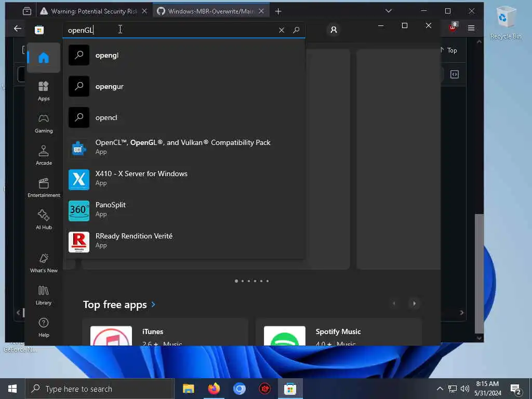Image resolution: width=532 pixels, height=399 pixels.
Task: Open the AI Hub section
Action: point(44,220)
